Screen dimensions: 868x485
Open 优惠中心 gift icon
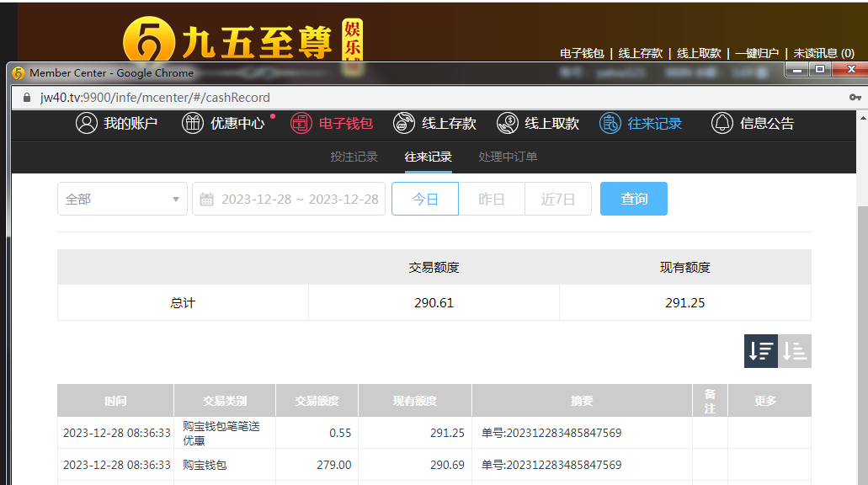click(193, 124)
